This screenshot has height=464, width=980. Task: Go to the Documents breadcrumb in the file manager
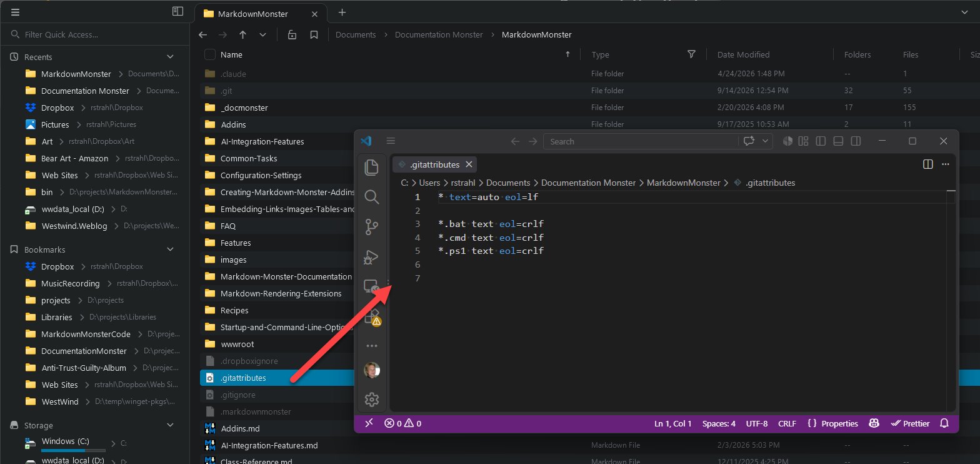(x=356, y=35)
